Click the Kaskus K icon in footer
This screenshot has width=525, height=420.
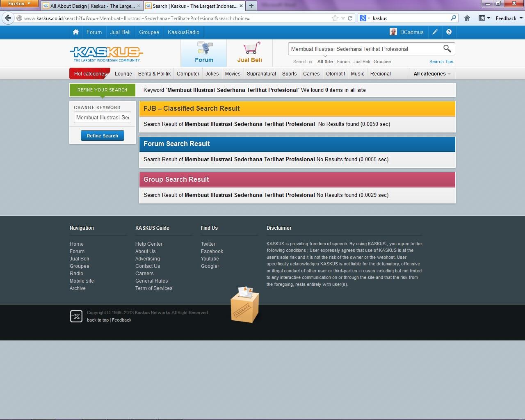tap(76, 316)
